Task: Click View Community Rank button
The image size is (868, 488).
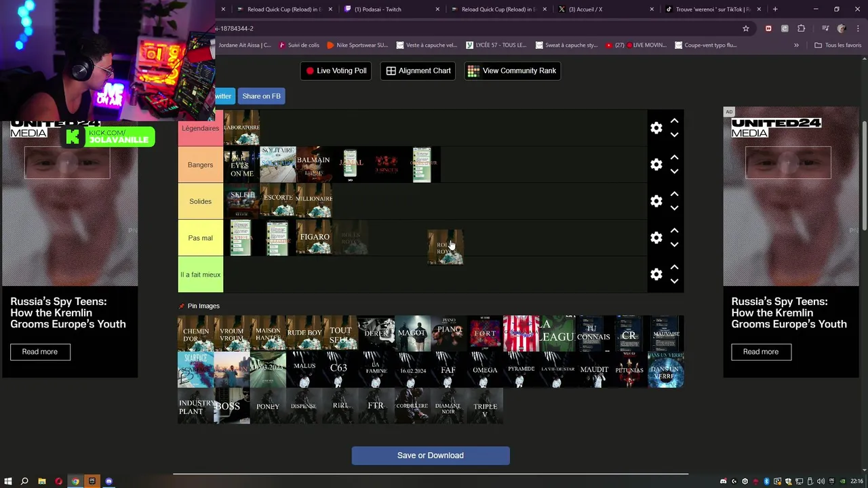Action: 512,70
